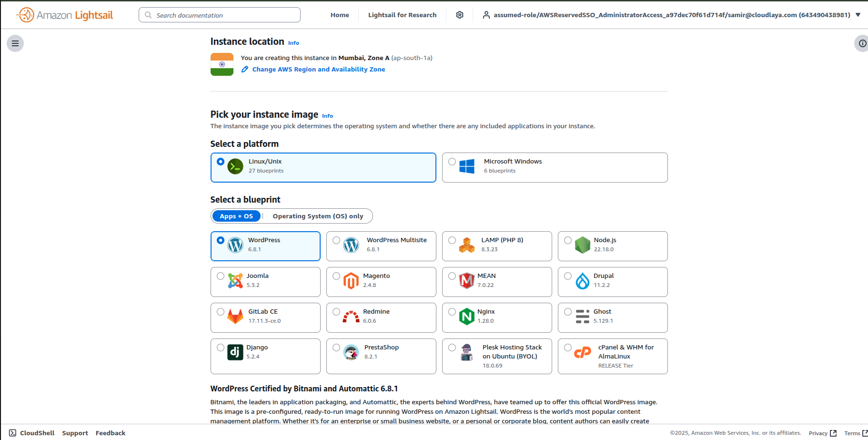Click the Amazon Lightsail logo
Viewport: 868px width, 440px height.
pyautogui.click(x=64, y=15)
